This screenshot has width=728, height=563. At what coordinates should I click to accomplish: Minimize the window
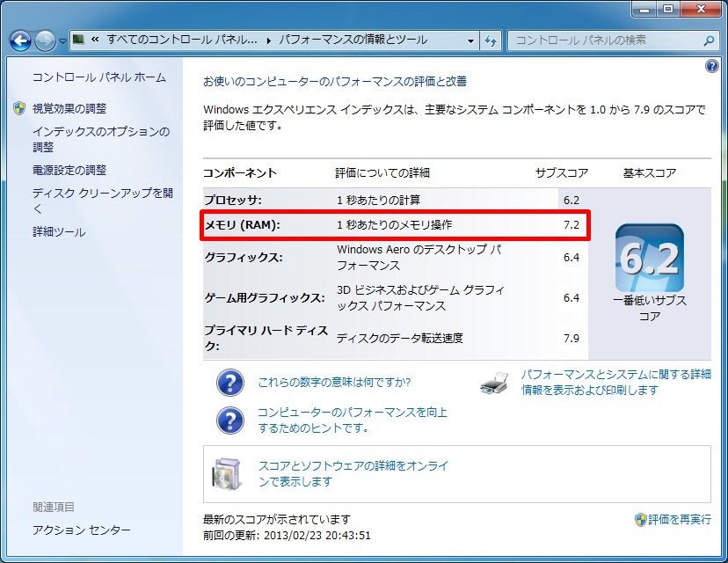click(644, 9)
